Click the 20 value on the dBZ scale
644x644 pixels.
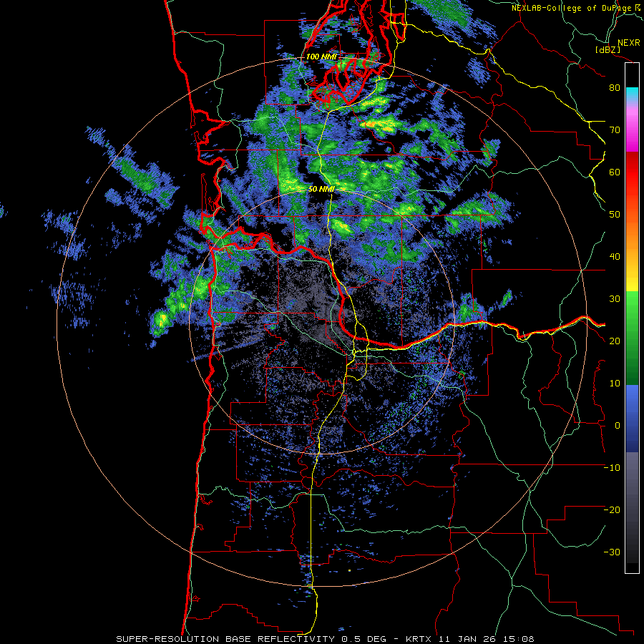coord(615,341)
